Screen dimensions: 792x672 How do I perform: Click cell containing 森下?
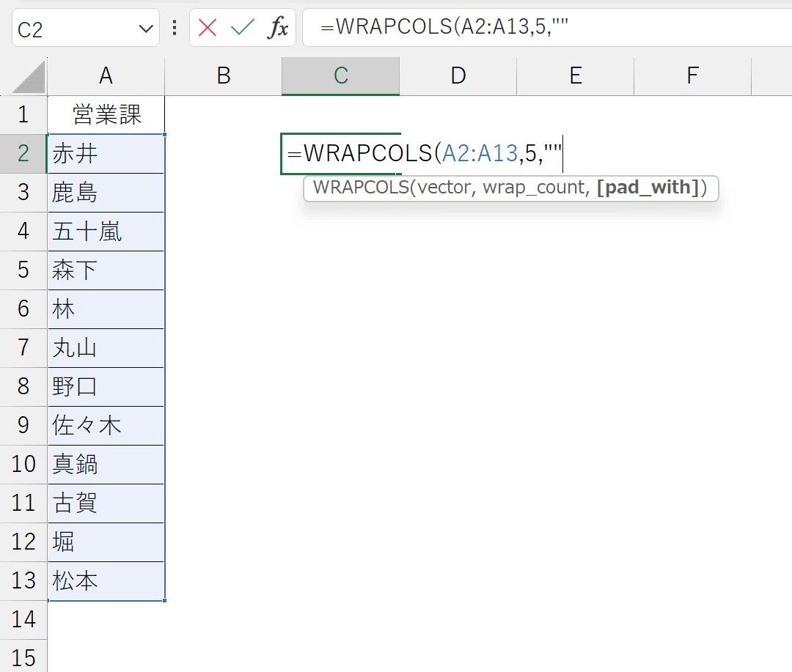click(x=106, y=270)
